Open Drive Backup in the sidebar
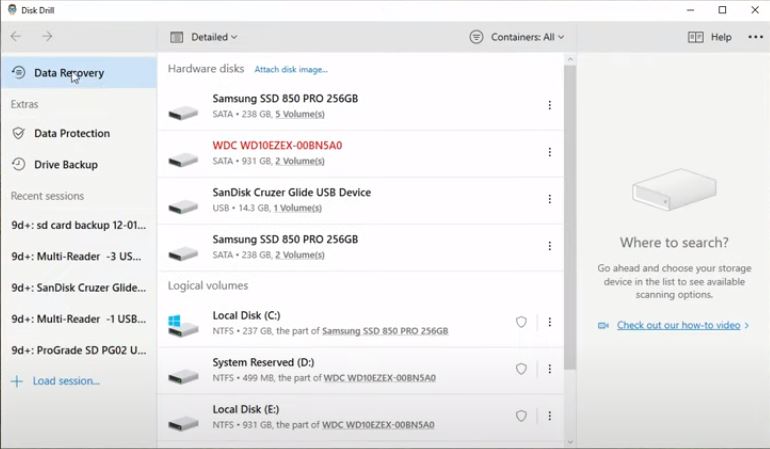This screenshot has height=449, width=770. tap(79, 165)
